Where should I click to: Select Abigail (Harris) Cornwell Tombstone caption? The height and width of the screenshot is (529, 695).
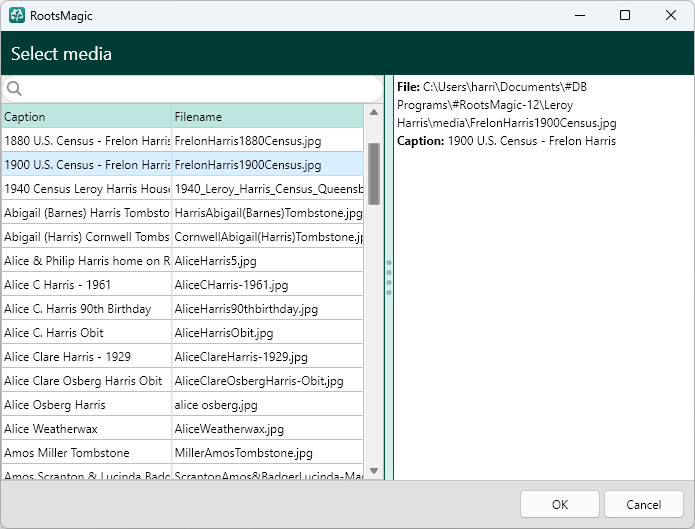pos(87,237)
